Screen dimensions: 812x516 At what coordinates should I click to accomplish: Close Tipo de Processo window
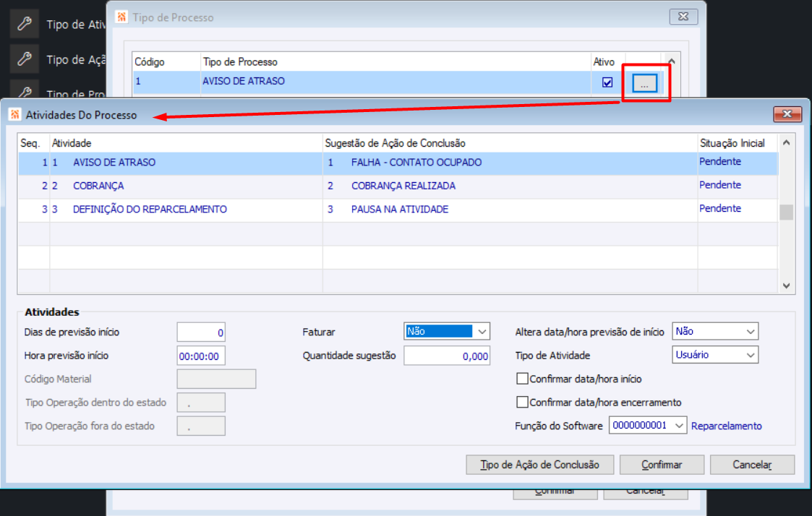click(x=683, y=17)
